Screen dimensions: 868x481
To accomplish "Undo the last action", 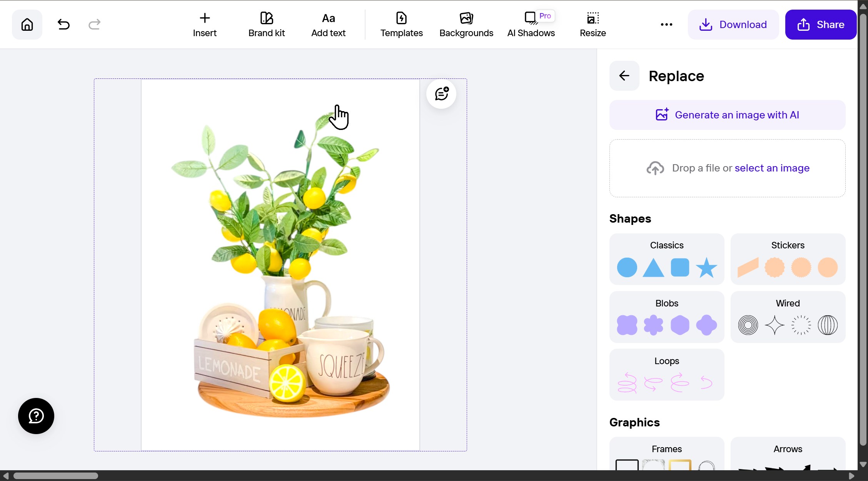I will coord(63,25).
